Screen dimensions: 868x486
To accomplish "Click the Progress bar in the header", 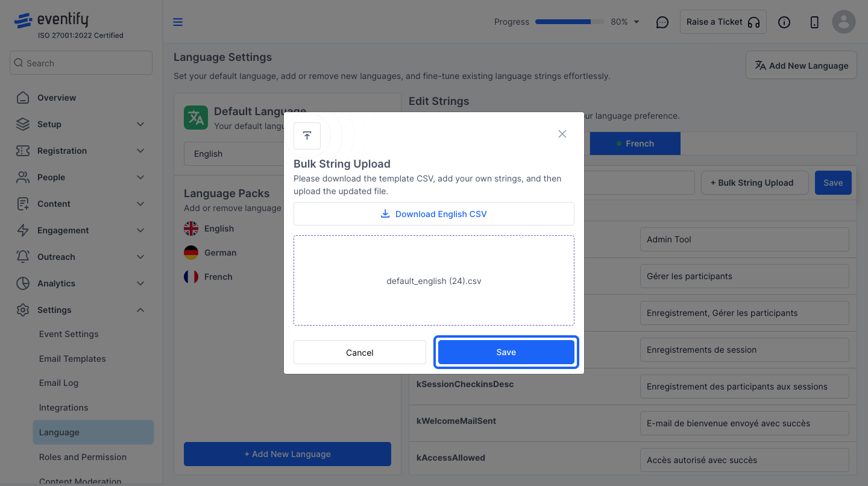I will 570,22.
